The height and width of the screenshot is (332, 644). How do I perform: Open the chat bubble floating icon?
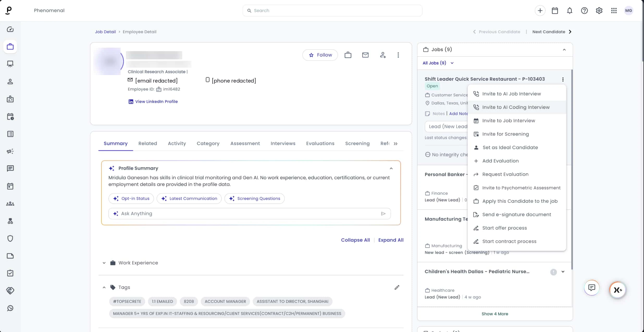tap(592, 287)
